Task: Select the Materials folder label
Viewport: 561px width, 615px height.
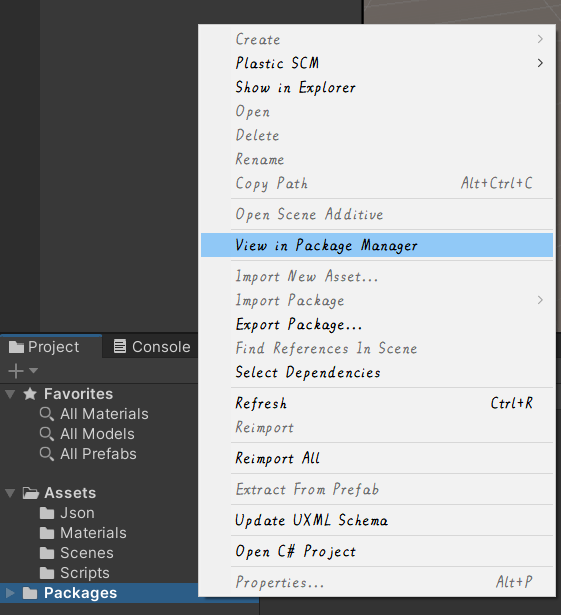Action: (93, 533)
